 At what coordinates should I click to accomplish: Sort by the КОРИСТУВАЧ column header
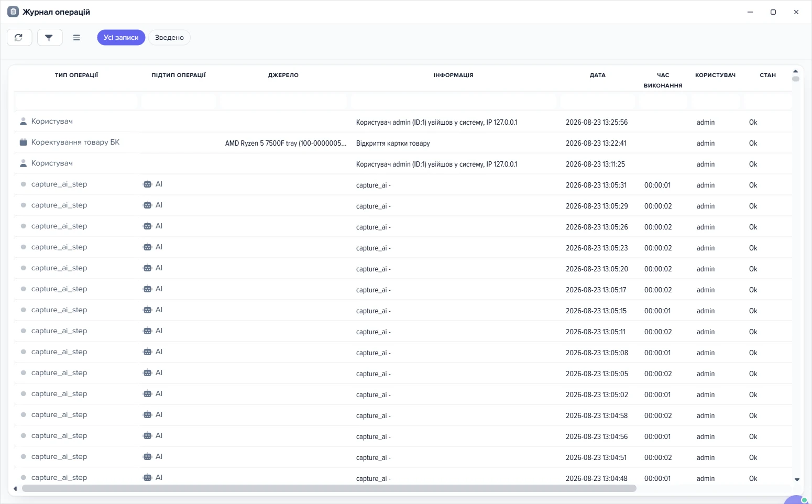click(716, 75)
